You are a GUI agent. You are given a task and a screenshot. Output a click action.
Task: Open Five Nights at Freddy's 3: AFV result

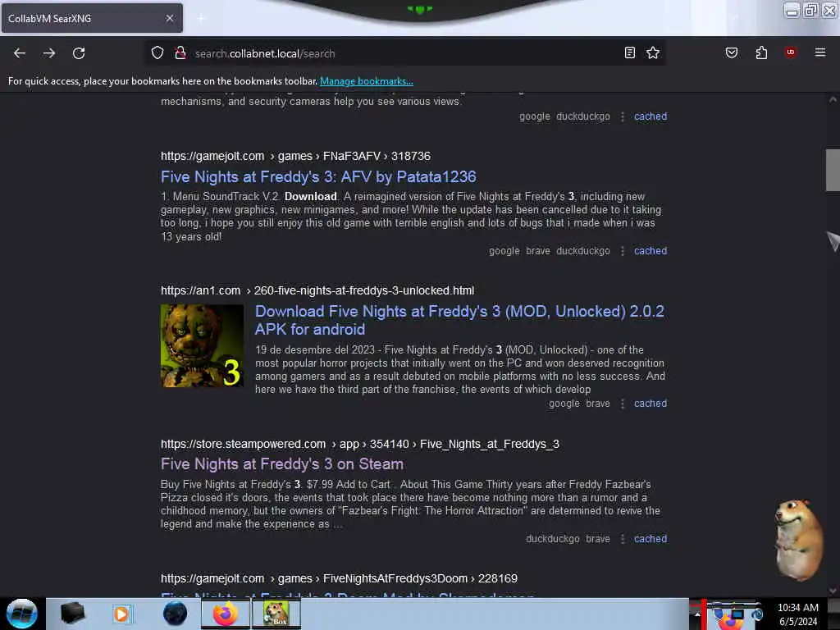pos(318,177)
